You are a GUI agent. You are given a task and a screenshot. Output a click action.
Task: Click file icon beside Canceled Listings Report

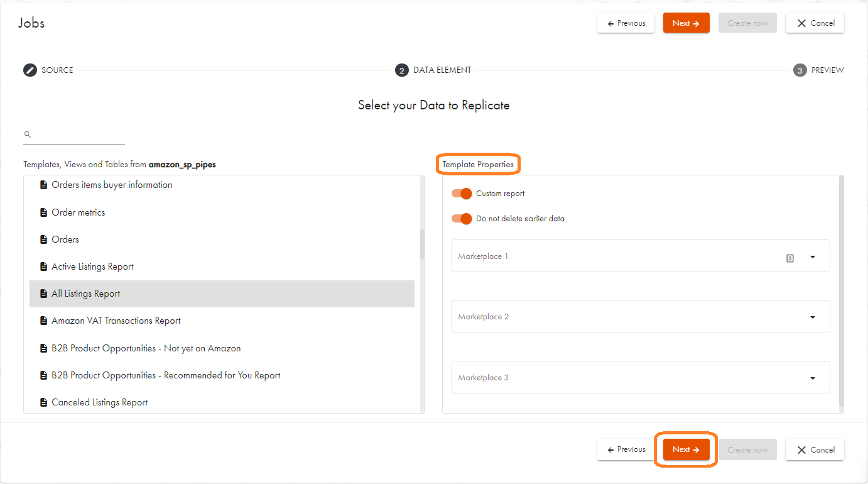tap(43, 403)
